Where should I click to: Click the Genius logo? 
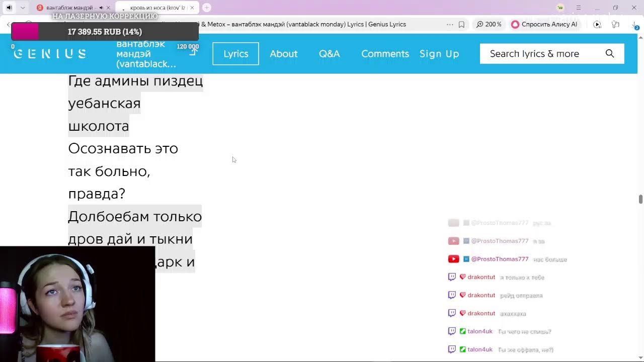(50, 54)
